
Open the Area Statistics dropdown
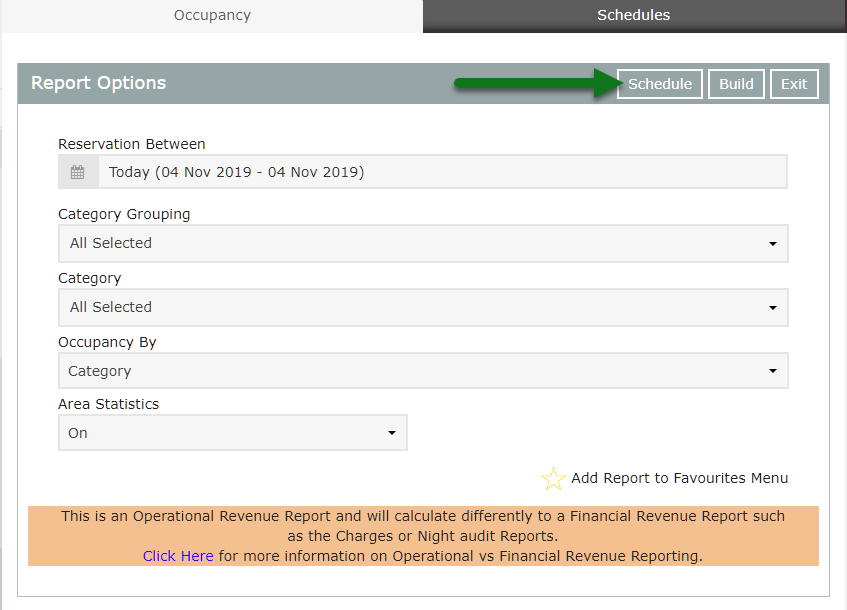233,433
